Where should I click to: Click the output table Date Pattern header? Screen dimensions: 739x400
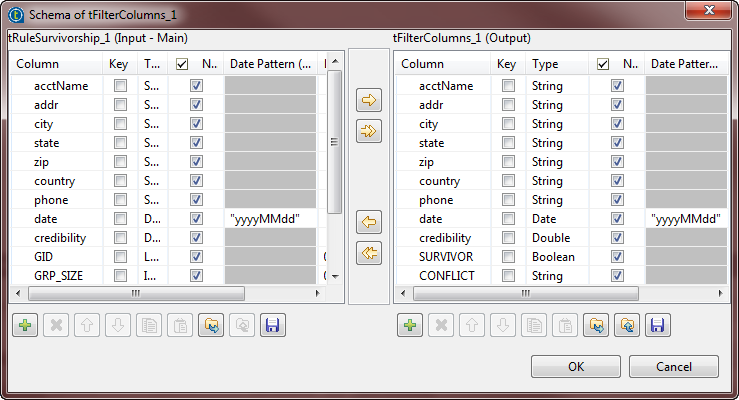tap(686, 64)
